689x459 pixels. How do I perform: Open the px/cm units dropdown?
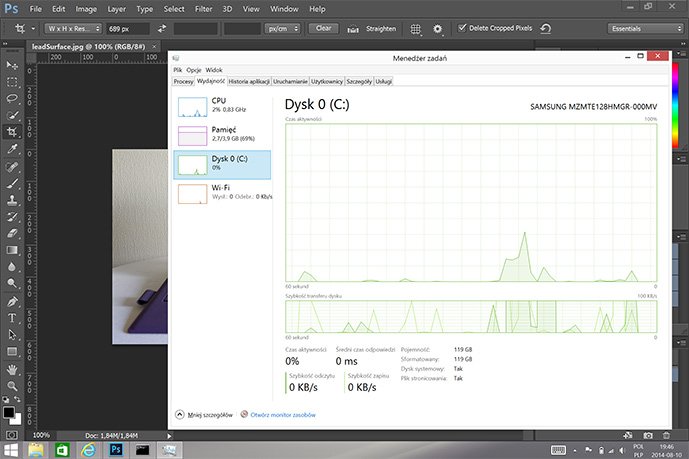283,29
